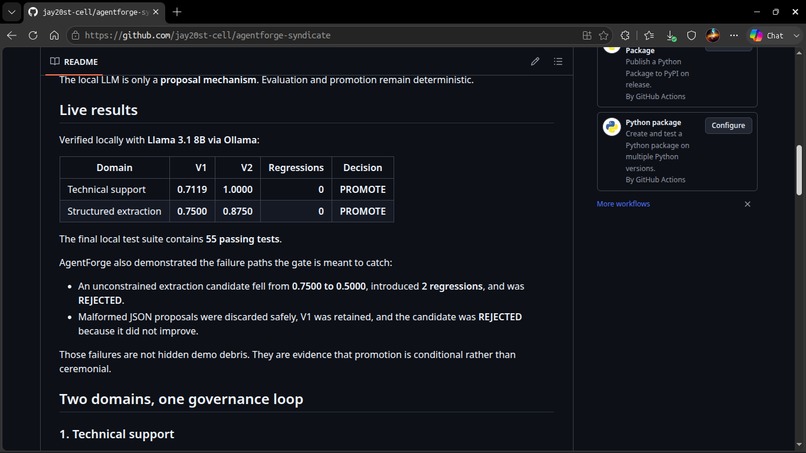Click PROMOTE in Technical support row

point(362,190)
